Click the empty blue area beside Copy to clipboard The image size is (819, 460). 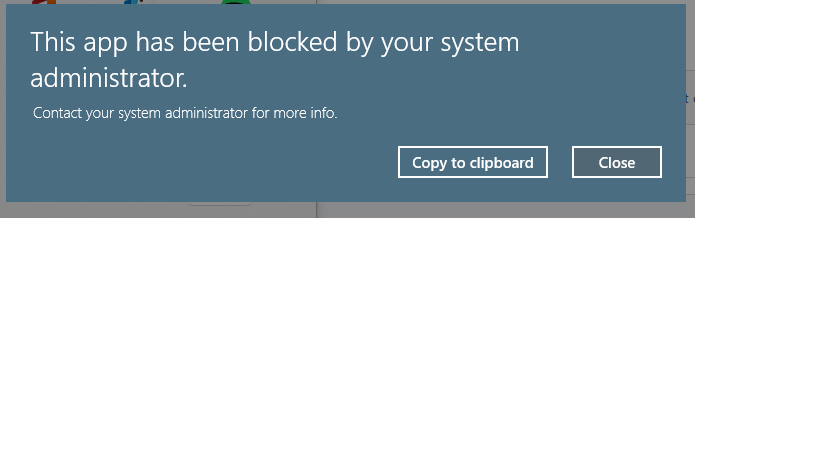click(x=209, y=162)
